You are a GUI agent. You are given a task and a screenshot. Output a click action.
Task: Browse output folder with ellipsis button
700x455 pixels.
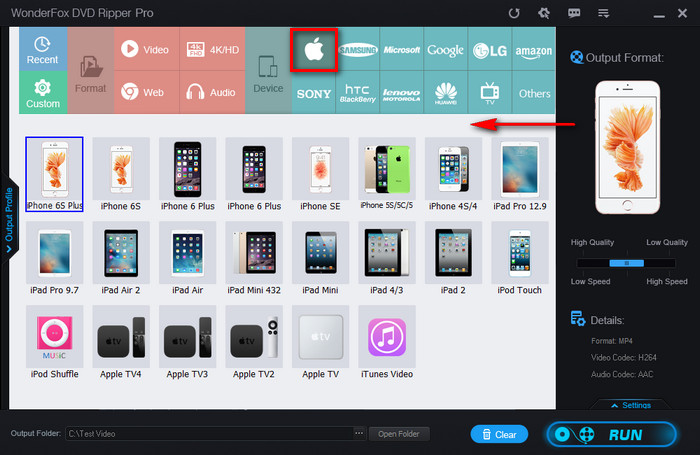click(x=359, y=433)
